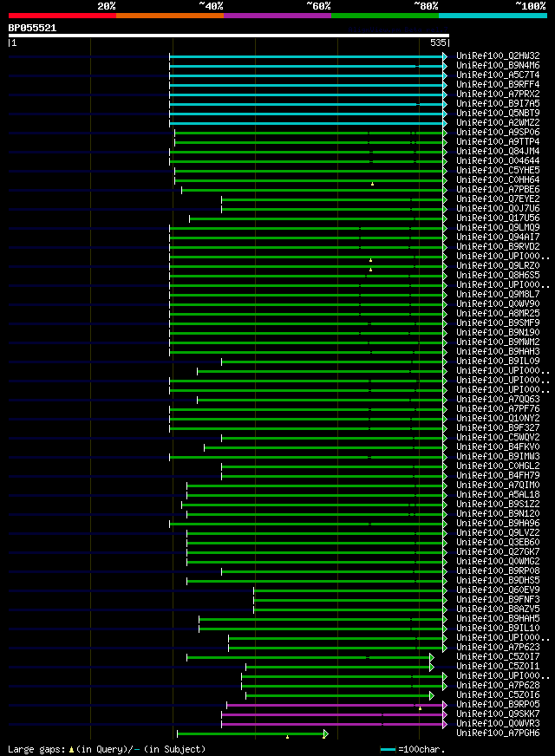The height and width of the screenshot is (756, 555).
Task: Click the UniRef100_C5WQV2 label
Action: 498,438
